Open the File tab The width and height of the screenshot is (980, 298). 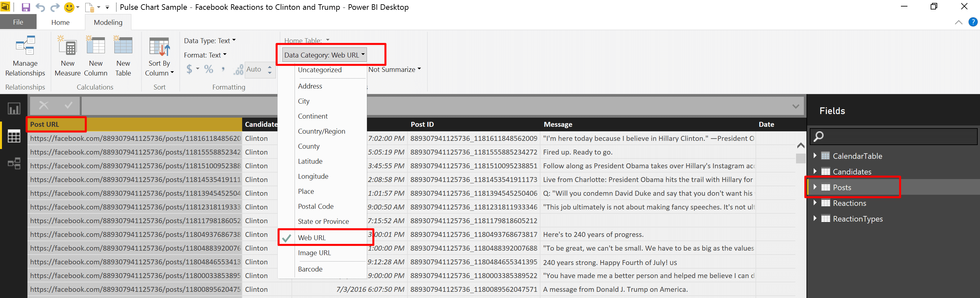tap(18, 22)
